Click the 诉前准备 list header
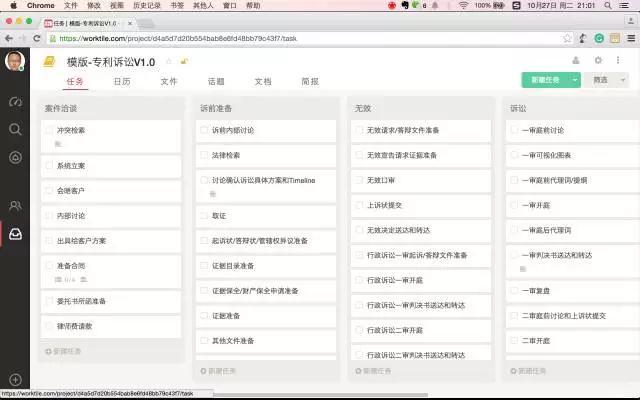The height and width of the screenshot is (400, 640). tap(216, 108)
